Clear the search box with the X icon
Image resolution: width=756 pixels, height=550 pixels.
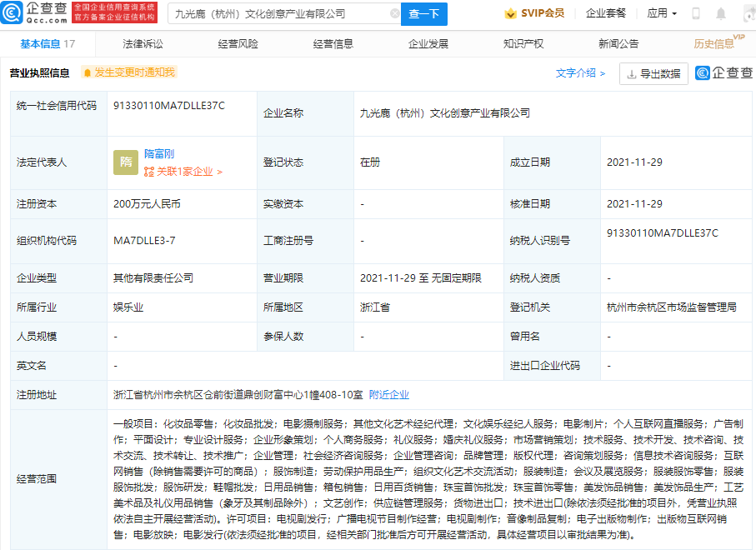(x=394, y=14)
